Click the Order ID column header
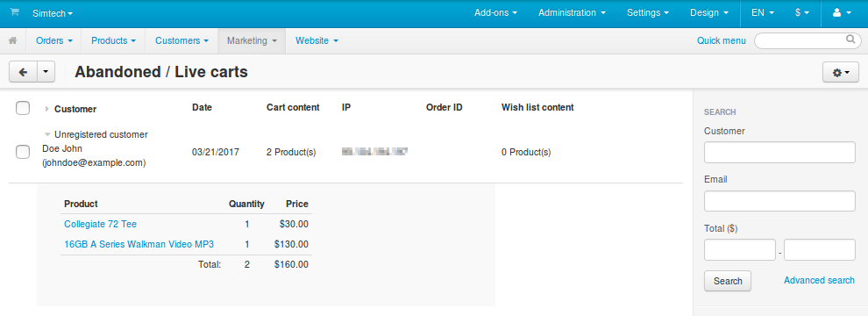This screenshot has height=316, width=868. pyautogui.click(x=444, y=108)
